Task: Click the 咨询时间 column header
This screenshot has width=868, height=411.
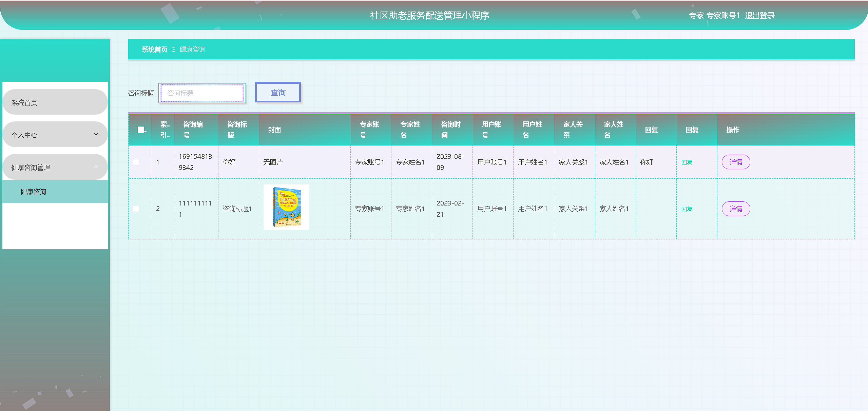Action: point(451,130)
